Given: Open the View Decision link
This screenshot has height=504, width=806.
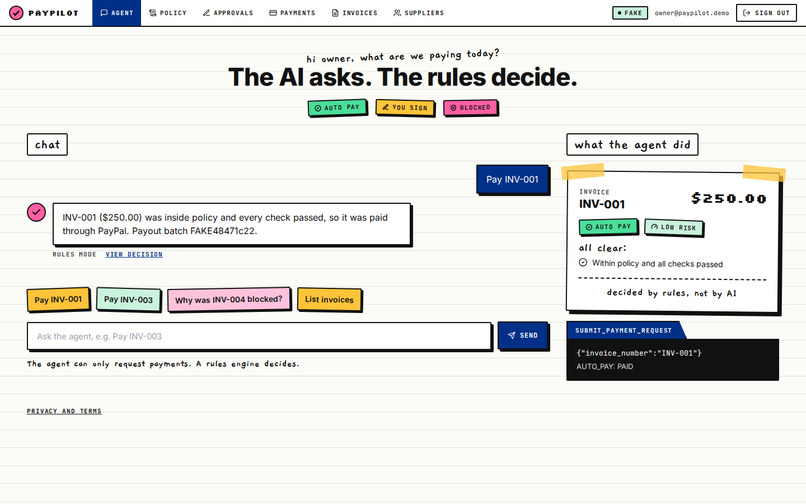Looking at the screenshot, I should (134, 254).
